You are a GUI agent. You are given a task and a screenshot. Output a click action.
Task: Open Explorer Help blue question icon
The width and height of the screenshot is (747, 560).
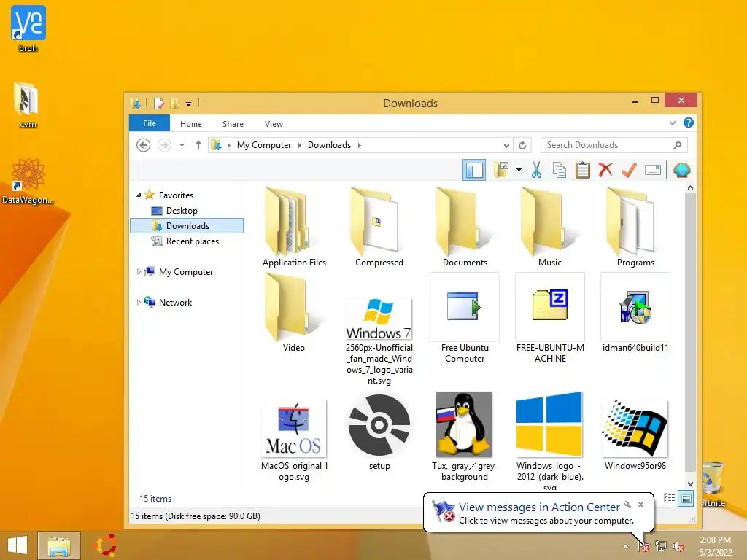(689, 122)
